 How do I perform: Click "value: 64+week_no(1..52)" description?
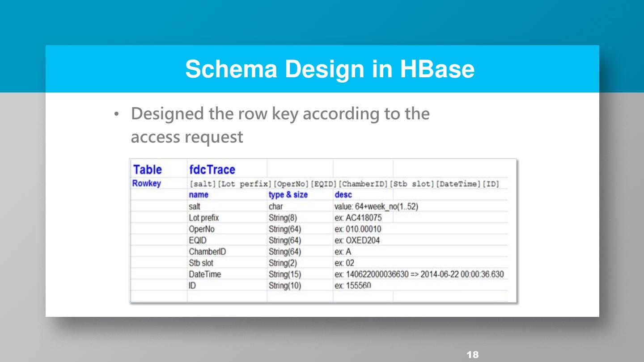pyautogui.click(x=376, y=206)
